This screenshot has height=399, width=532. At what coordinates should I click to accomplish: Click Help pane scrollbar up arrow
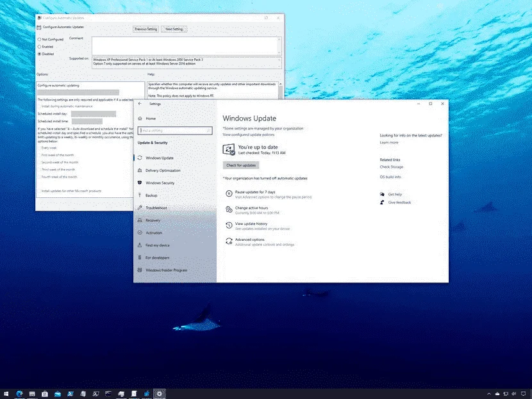point(281,84)
